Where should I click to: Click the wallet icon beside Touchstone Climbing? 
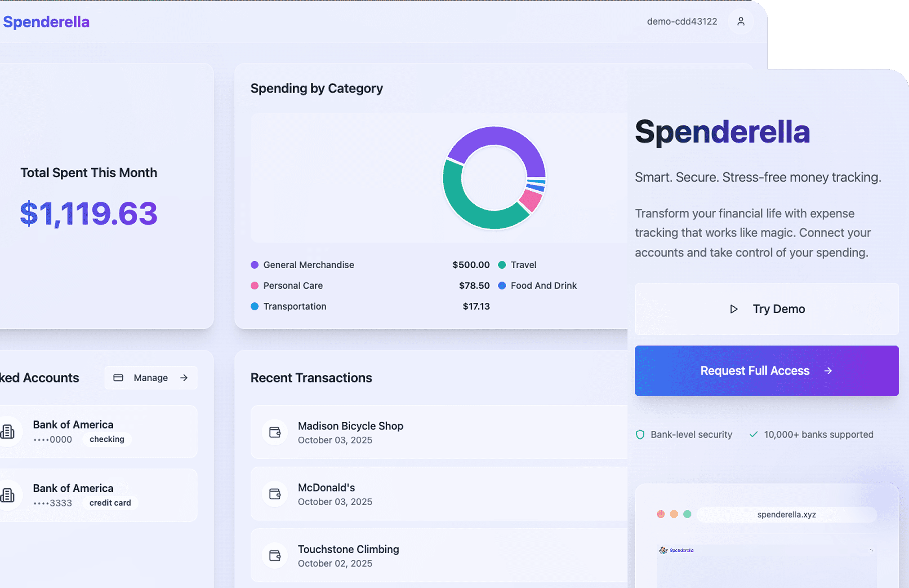tap(275, 556)
